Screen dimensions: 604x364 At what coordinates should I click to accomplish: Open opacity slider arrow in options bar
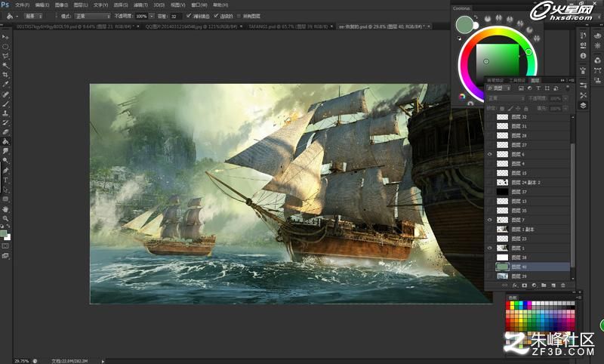click(x=152, y=16)
